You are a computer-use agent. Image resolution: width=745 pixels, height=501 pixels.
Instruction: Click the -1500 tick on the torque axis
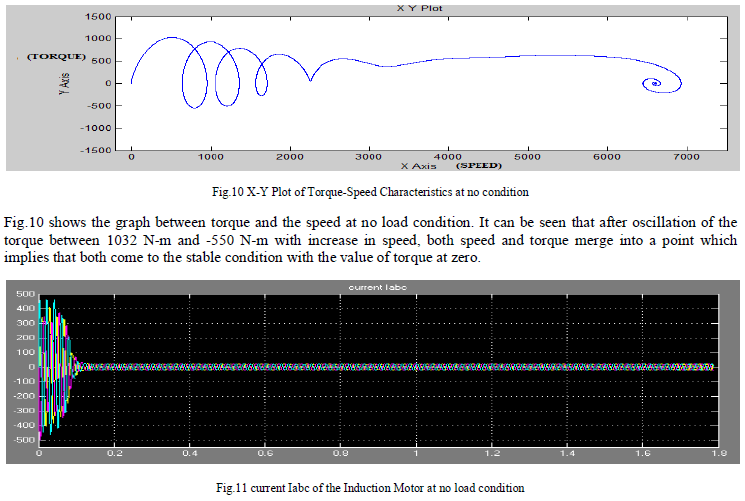pos(95,150)
